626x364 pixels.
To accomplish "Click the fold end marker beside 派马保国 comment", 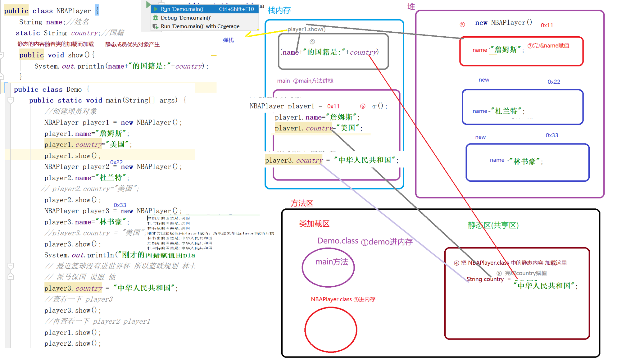I will (11, 277).
